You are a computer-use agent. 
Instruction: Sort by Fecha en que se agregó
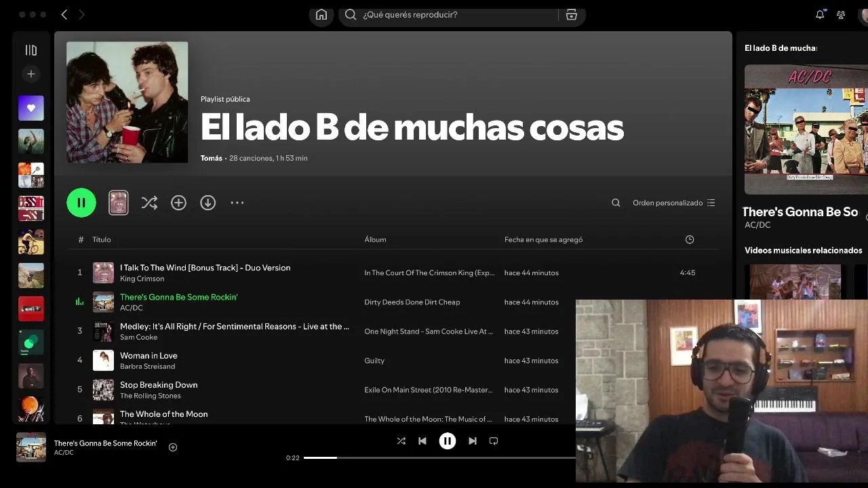(x=543, y=239)
